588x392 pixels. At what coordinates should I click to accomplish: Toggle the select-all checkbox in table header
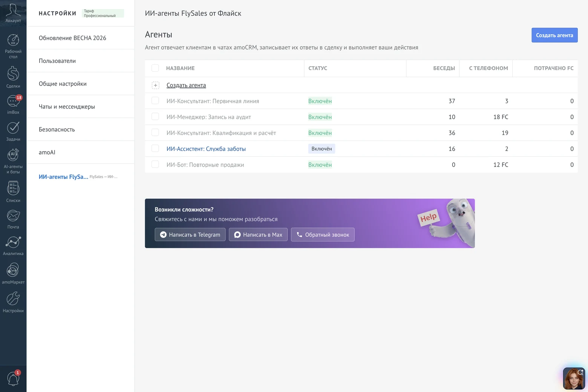pyautogui.click(x=155, y=68)
